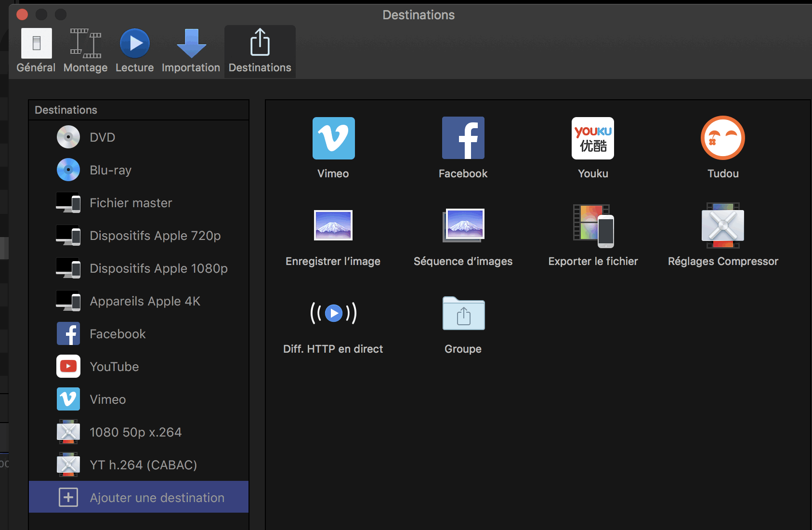
Task: Click the Groupe folder icon
Action: point(463,313)
